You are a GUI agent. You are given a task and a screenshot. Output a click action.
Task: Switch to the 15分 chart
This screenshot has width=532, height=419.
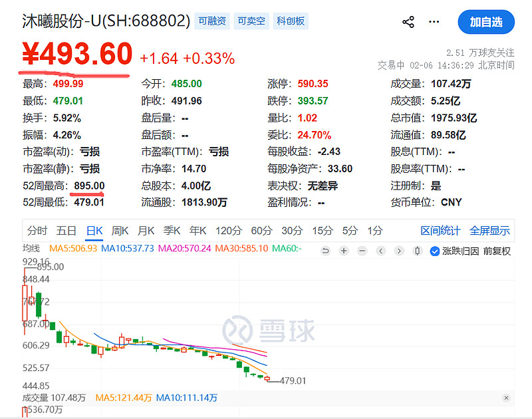[323, 231]
